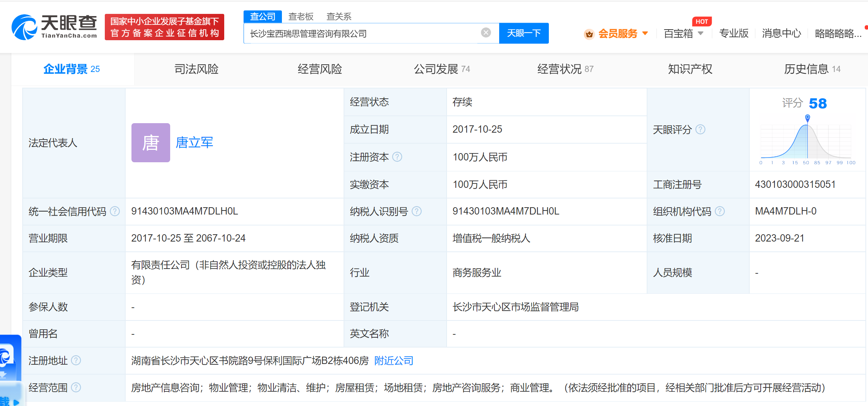This screenshot has width=868, height=406.
Task: Open the 略略略略 user account menu
Action: [838, 34]
